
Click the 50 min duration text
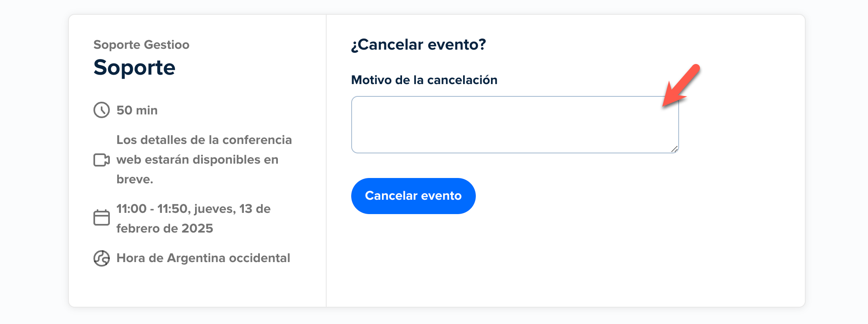[x=137, y=110]
